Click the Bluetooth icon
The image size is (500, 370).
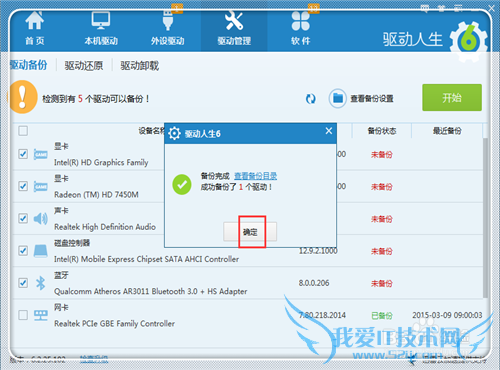coord(41,283)
